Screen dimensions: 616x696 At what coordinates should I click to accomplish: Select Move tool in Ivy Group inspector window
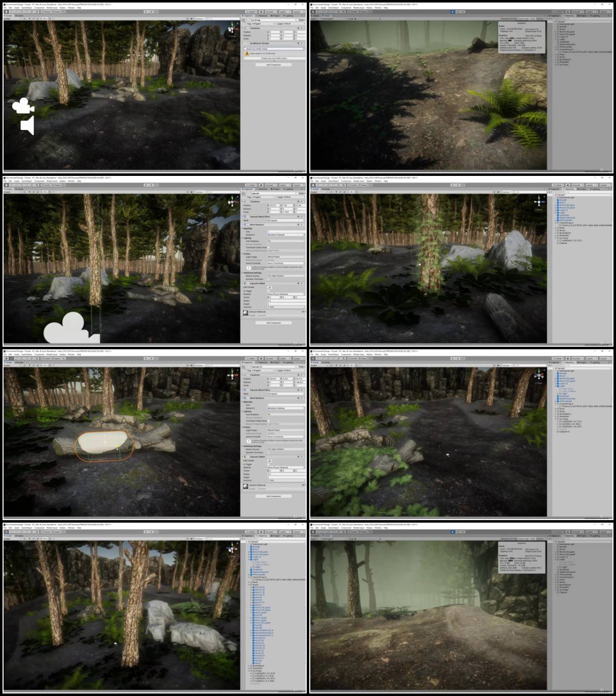click(x=12, y=12)
